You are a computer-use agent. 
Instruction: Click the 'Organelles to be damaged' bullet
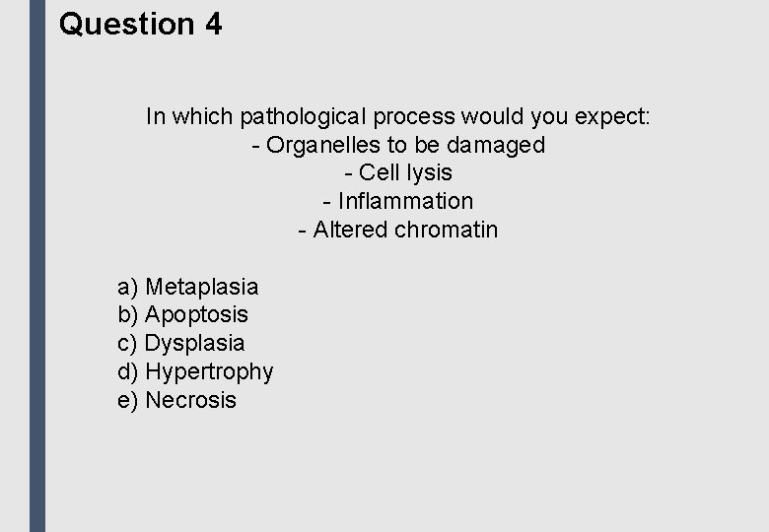click(397, 145)
